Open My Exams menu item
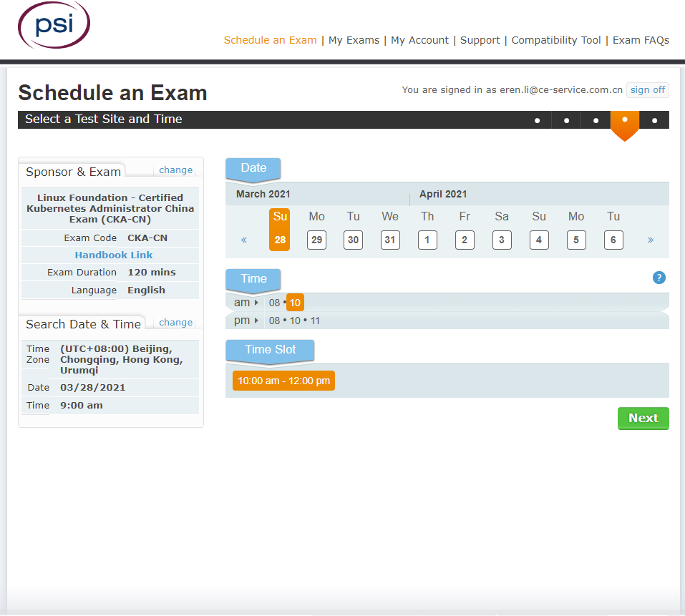 point(354,40)
